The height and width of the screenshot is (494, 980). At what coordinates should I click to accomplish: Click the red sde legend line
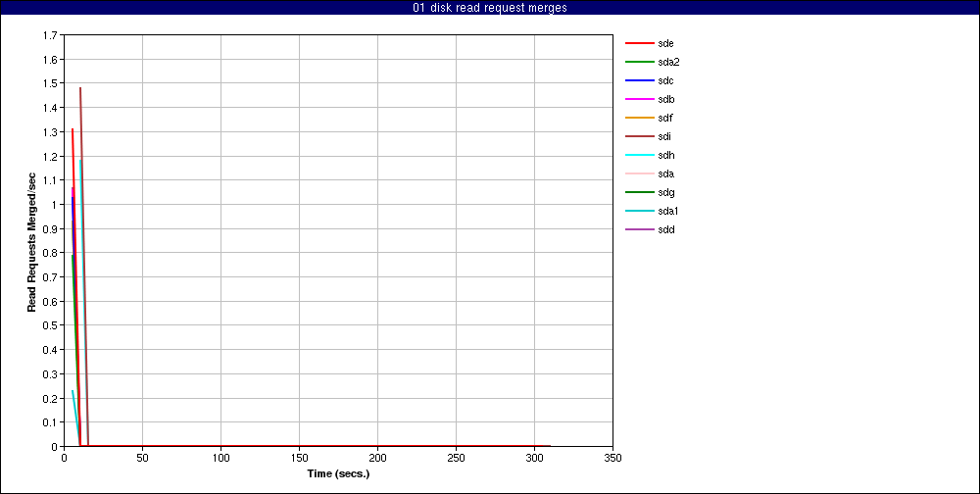[x=639, y=43]
